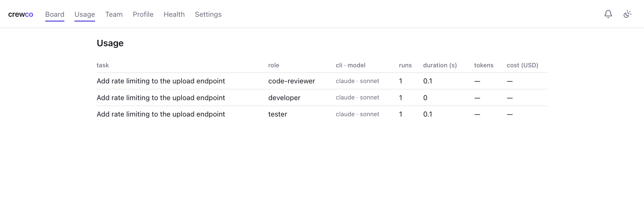Screen dimensions: 644x211
Task: Click runs value in tester row
Action: coord(400,114)
